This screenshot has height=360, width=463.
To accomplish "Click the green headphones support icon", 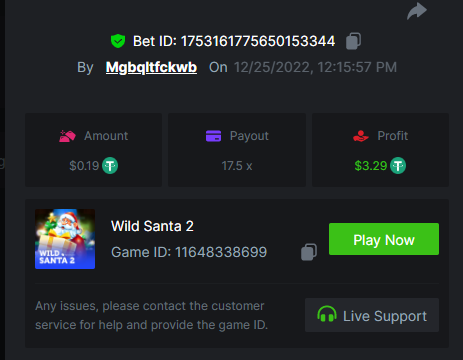I will tap(327, 314).
